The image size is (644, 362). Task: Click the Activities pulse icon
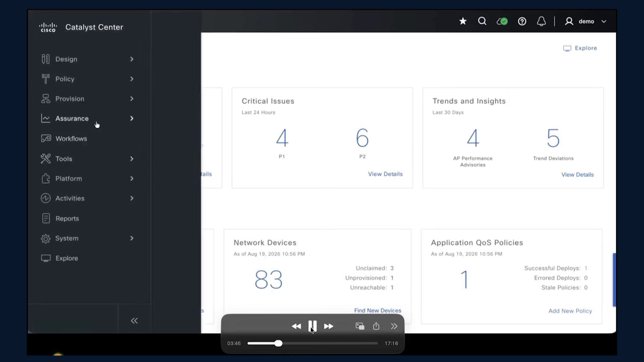click(46, 198)
